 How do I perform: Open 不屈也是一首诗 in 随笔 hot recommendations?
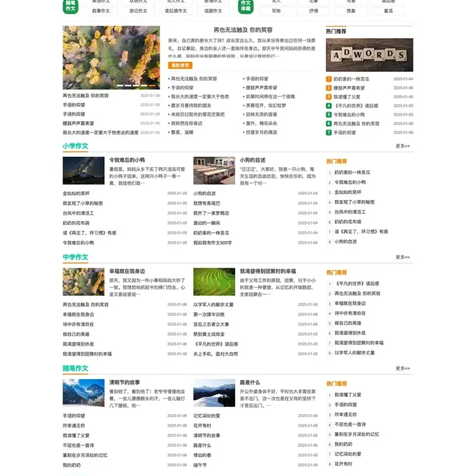pyautogui.click(x=350, y=424)
